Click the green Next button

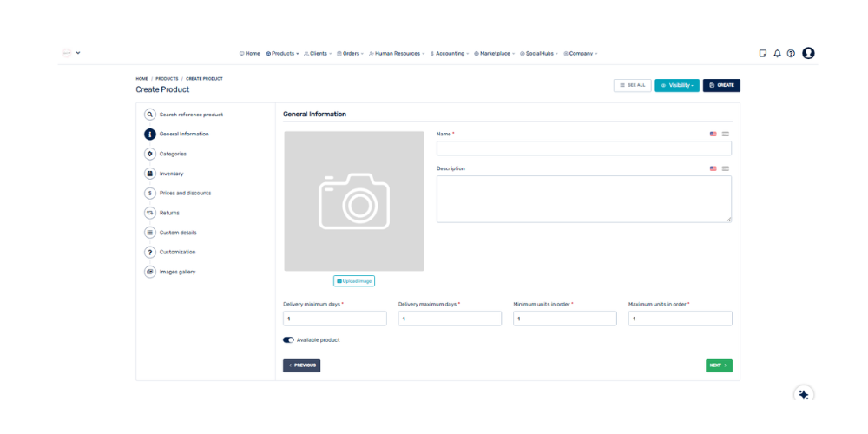[719, 365]
